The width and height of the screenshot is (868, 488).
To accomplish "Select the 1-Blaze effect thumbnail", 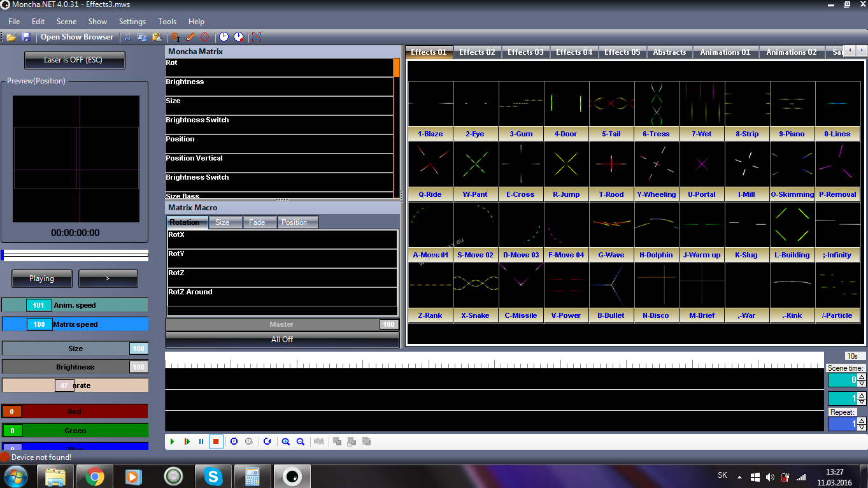I will coord(430,110).
